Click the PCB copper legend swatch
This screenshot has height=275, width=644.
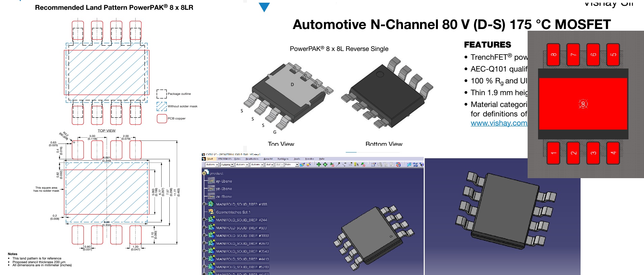(x=162, y=118)
